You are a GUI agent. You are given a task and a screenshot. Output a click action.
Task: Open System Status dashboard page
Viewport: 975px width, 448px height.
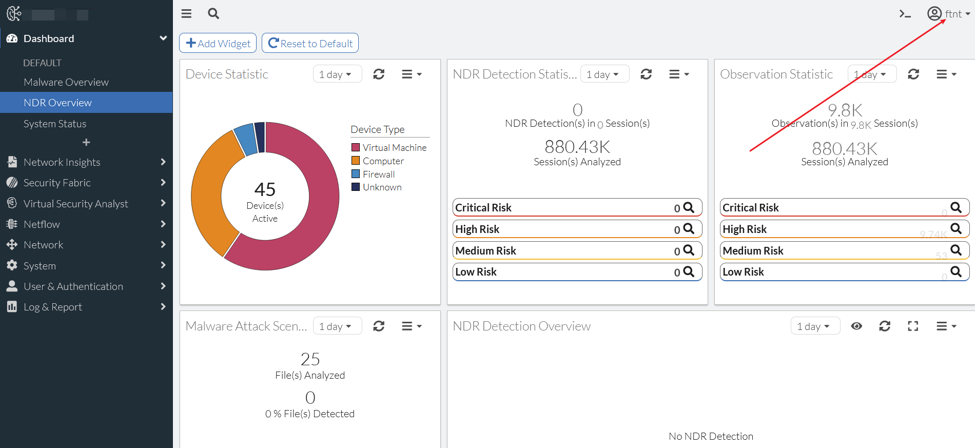[55, 124]
